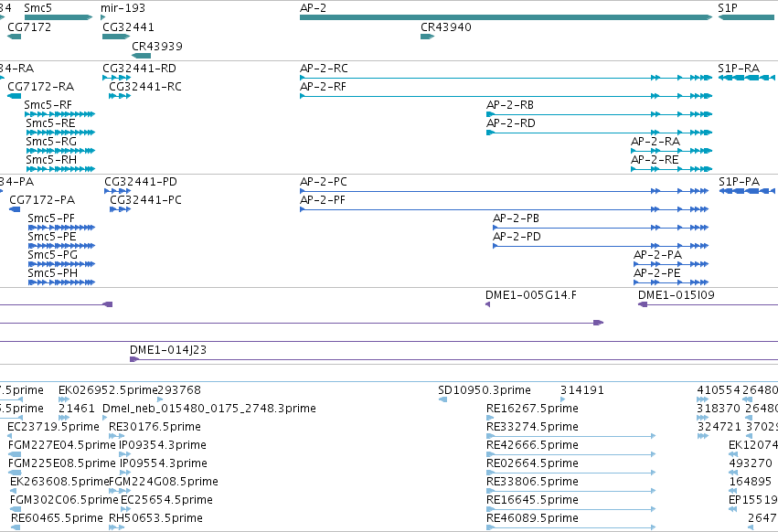
Task: Click protein Smc5-PE
Action: [61, 246]
